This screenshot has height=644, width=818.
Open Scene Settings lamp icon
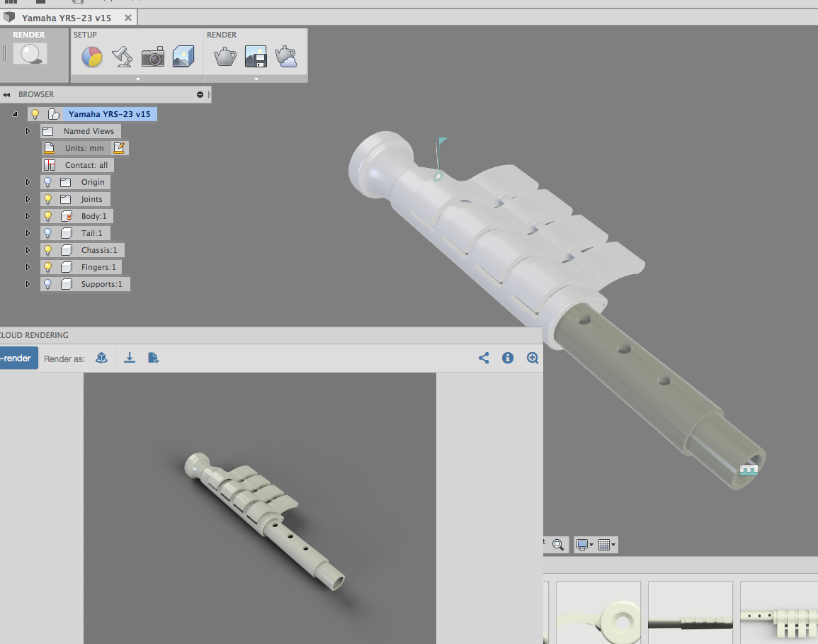(x=122, y=57)
